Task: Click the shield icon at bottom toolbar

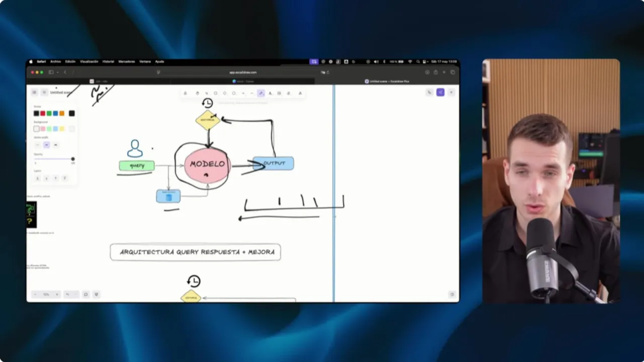Action: pos(97,294)
